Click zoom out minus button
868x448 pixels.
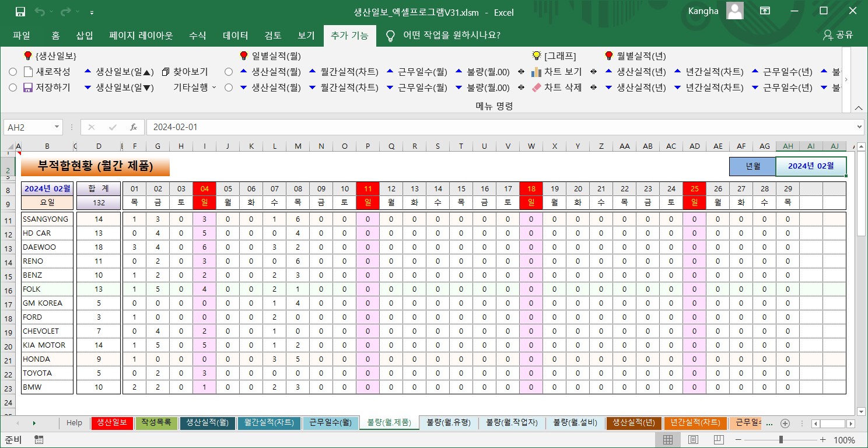click(738, 439)
